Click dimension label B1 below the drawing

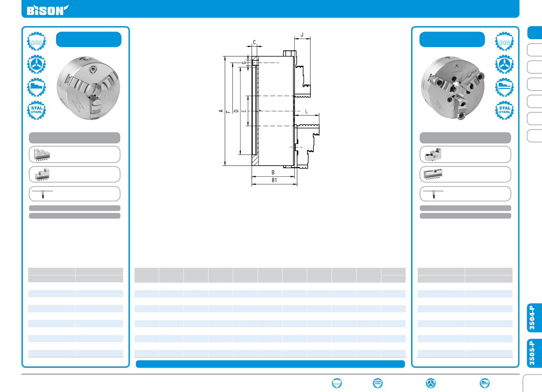click(274, 180)
